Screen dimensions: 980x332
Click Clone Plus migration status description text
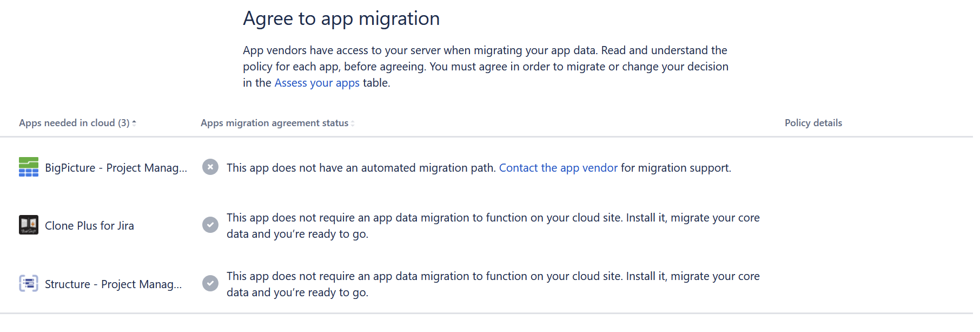pos(493,226)
